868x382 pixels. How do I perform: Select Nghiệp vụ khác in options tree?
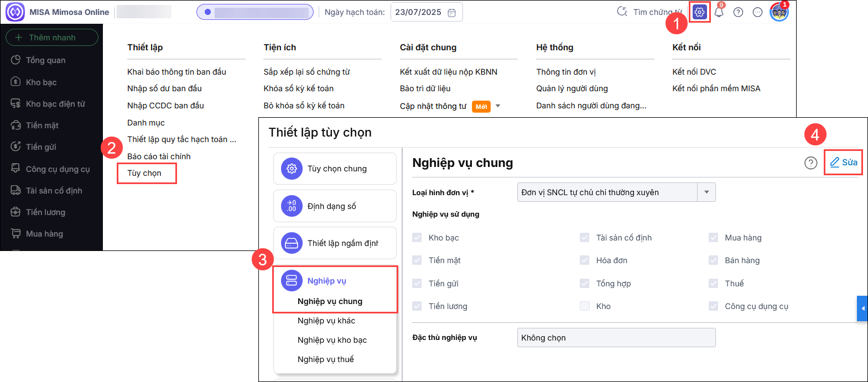pos(326,321)
